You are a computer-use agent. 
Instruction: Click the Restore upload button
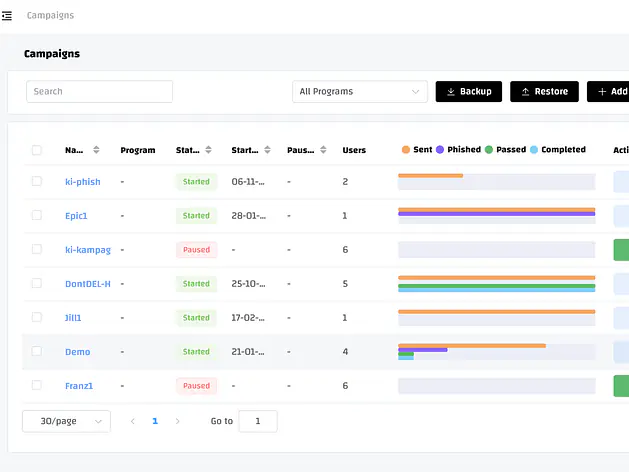pos(544,91)
